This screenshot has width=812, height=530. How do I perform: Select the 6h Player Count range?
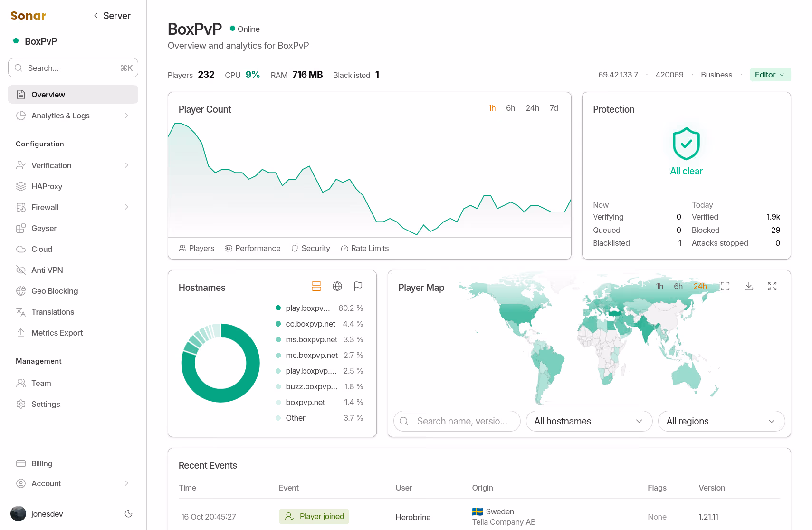pos(511,108)
